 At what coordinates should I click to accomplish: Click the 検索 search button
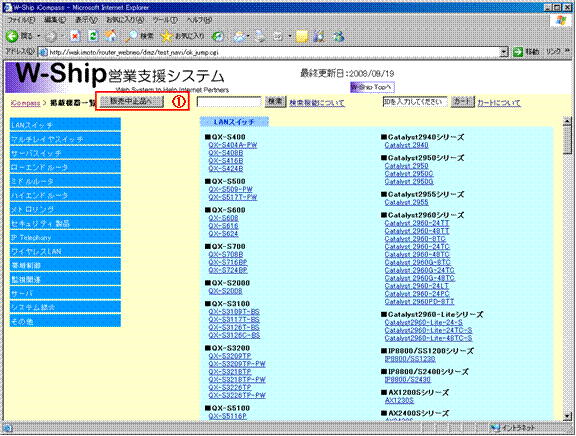[x=275, y=101]
